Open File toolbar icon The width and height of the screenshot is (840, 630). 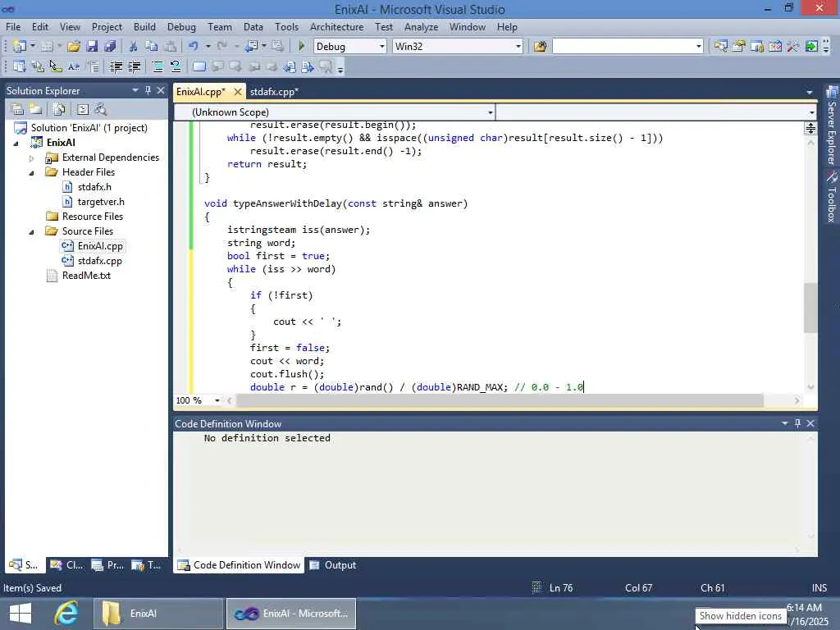coord(73,46)
